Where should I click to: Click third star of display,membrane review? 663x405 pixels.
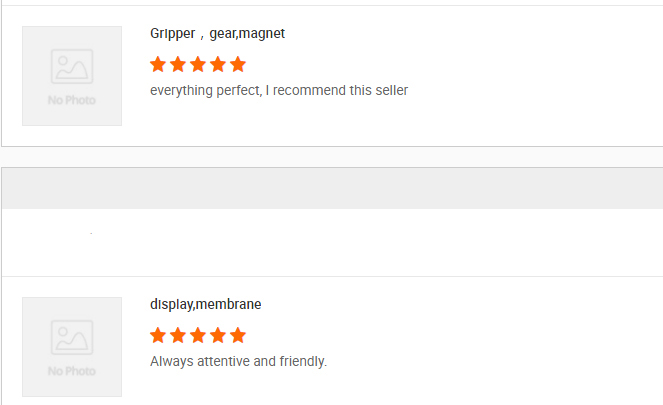coord(198,335)
